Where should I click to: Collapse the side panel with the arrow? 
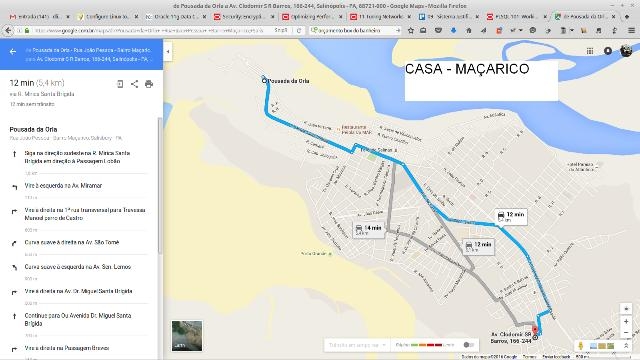point(168,52)
